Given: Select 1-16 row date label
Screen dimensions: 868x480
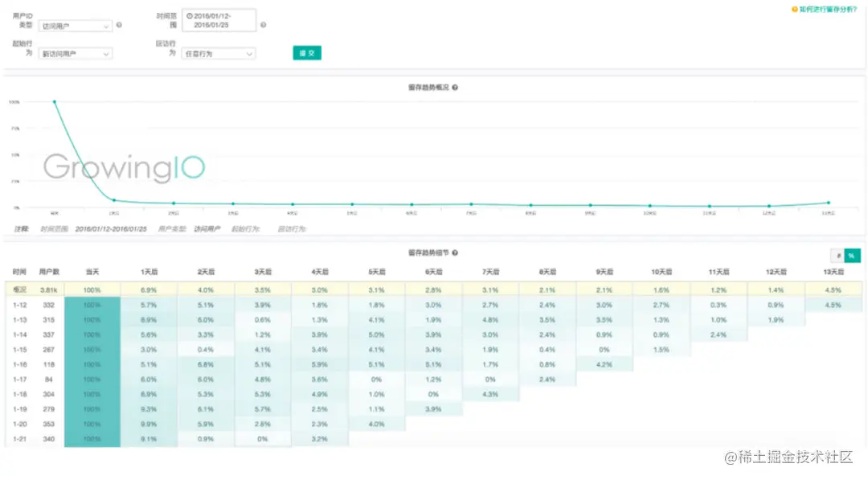Looking at the screenshot, I should point(20,365).
